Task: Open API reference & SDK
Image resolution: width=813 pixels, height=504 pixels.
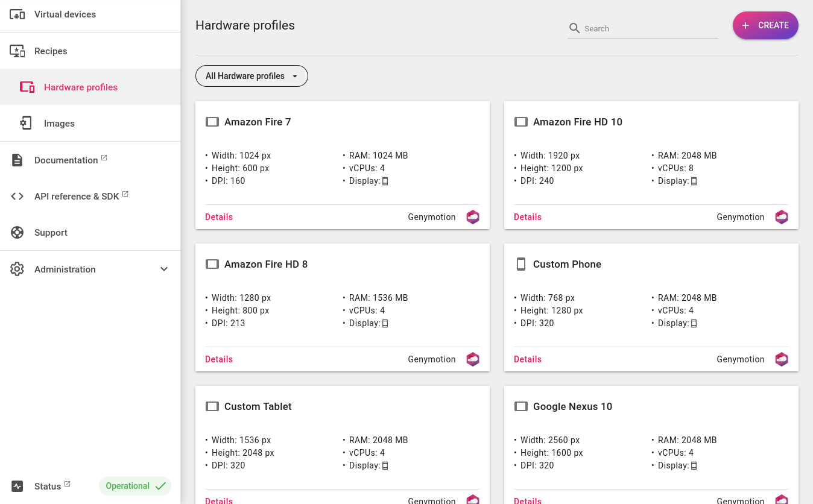Action: pyautogui.click(x=90, y=196)
